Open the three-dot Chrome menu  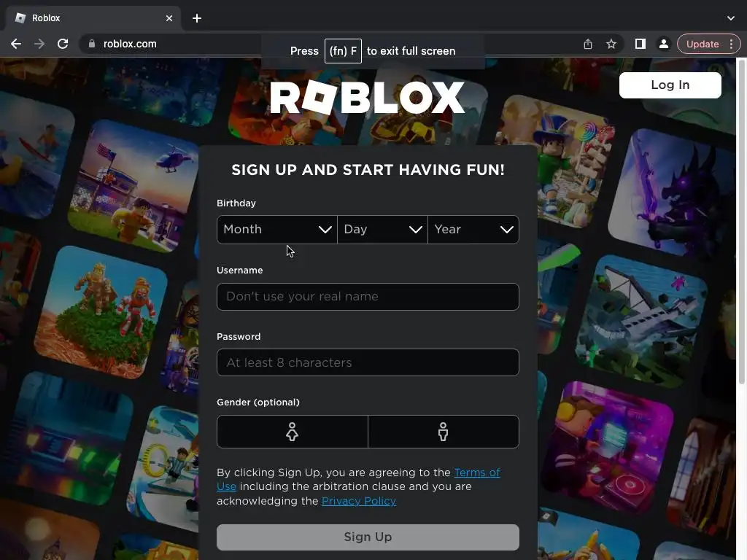[731, 44]
